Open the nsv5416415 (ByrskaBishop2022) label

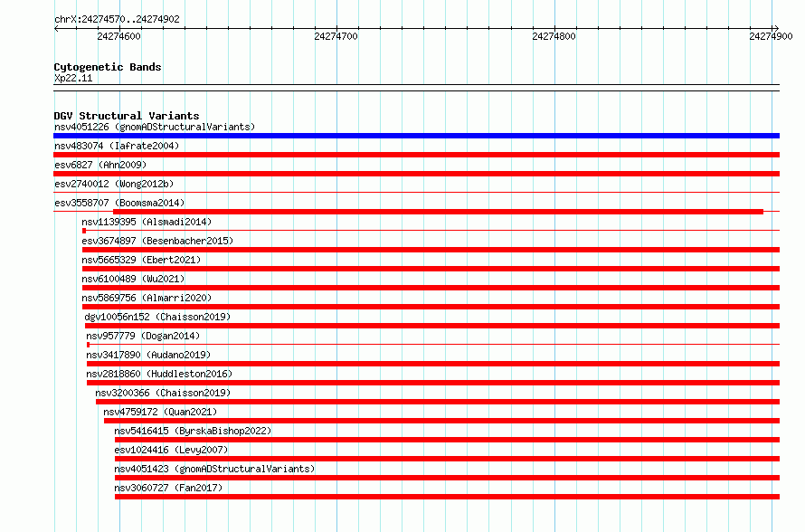[193, 431]
